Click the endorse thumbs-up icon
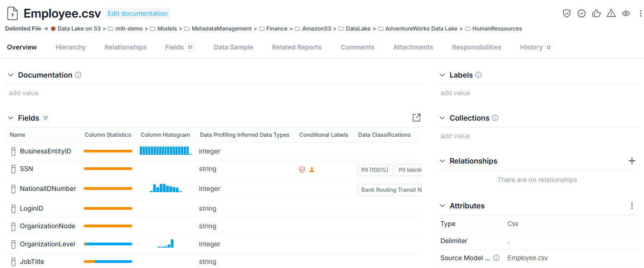 click(596, 13)
